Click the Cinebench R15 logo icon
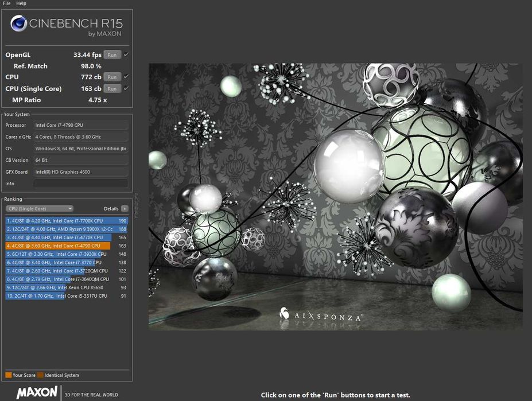This screenshot has width=532, height=401. (x=19, y=24)
